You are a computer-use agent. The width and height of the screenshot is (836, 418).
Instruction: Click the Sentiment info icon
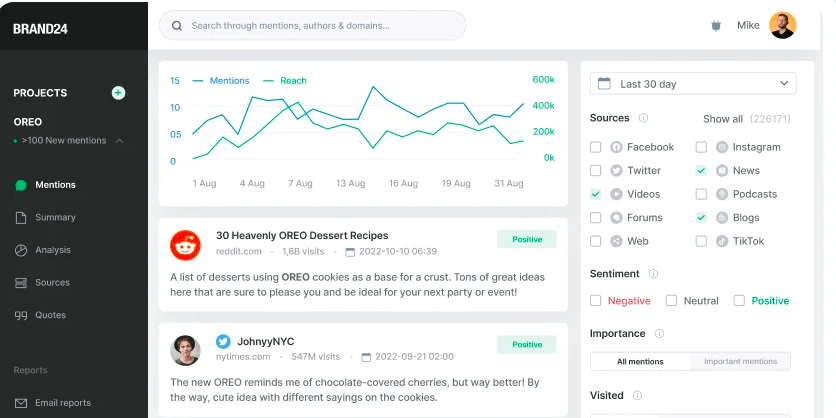coord(653,274)
